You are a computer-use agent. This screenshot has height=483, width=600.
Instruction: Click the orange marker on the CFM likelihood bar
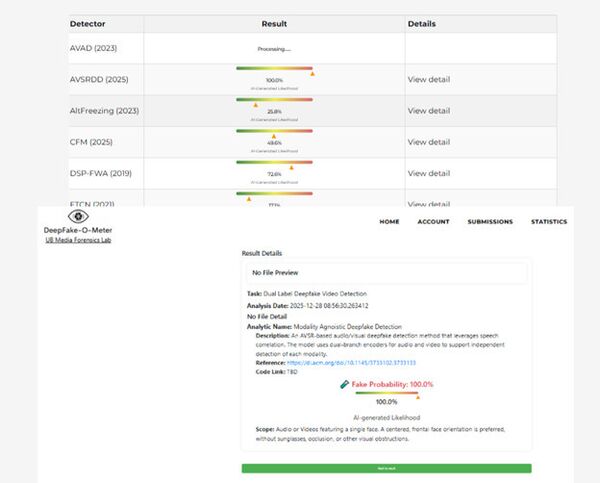coord(274,135)
